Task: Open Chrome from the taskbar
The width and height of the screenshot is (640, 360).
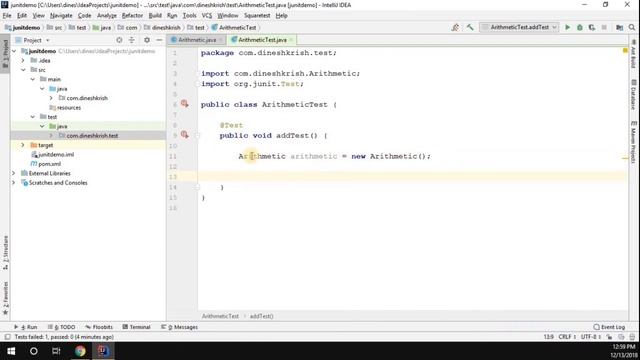Action: [80, 351]
